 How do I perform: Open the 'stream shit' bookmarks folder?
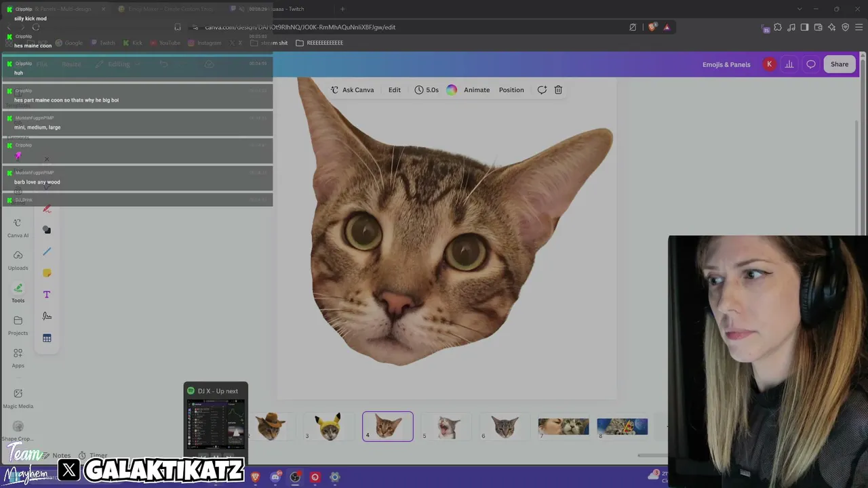(x=269, y=43)
